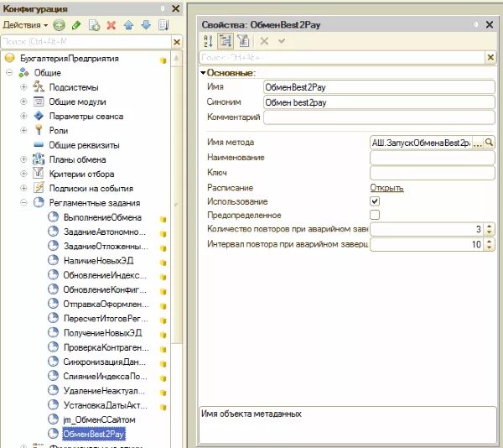Click the Критерии отбора funnel icon
The image size is (503, 448).
pyautogui.click(x=39, y=174)
